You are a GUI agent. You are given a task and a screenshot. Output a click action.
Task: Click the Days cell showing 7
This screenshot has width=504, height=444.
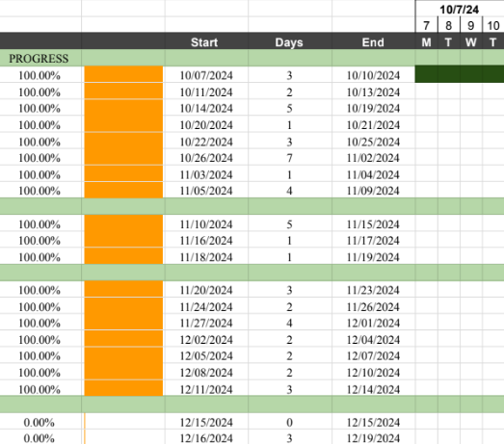click(x=290, y=158)
